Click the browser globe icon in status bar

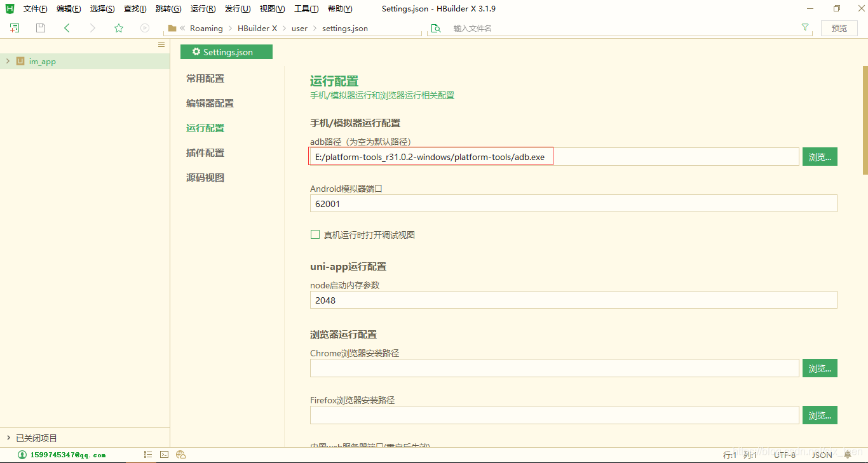pos(180,455)
